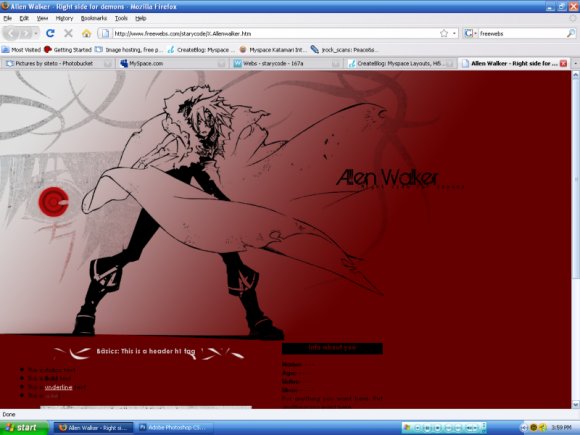Open the URL history dropdown arrow
The width and height of the screenshot is (580, 435).
click(455, 33)
